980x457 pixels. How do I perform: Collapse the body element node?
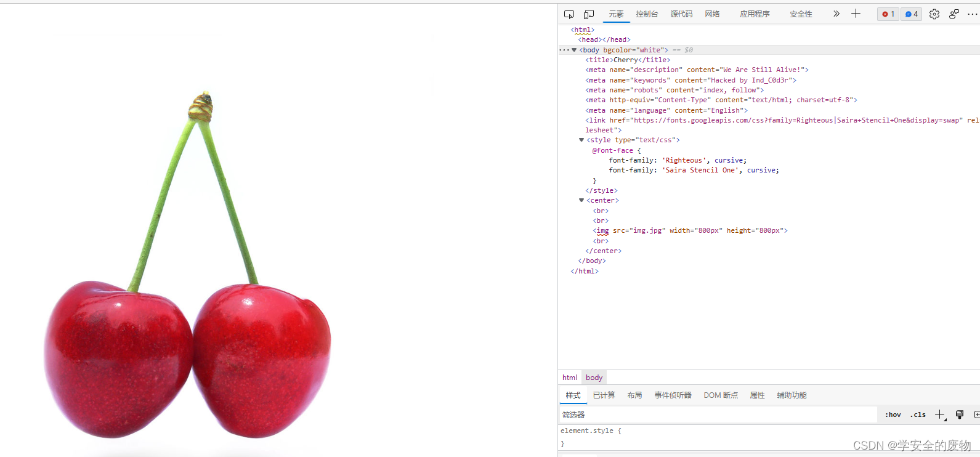coord(574,50)
